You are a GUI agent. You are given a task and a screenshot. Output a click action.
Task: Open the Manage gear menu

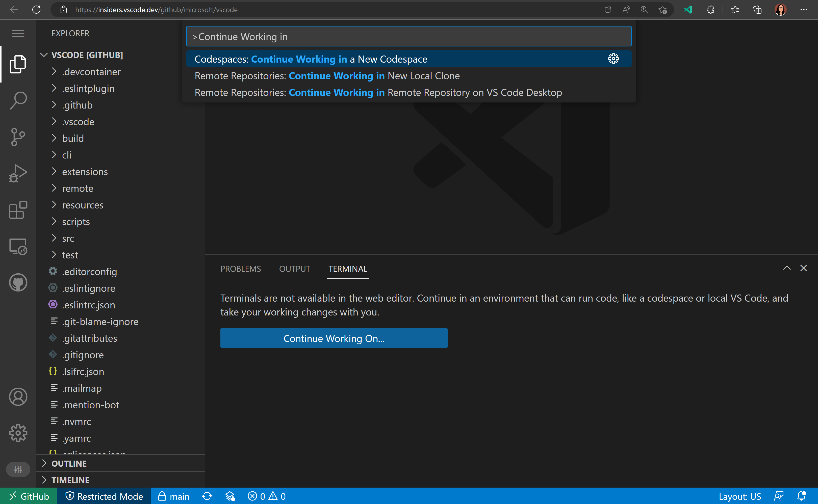pyautogui.click(x=18, y=433)
